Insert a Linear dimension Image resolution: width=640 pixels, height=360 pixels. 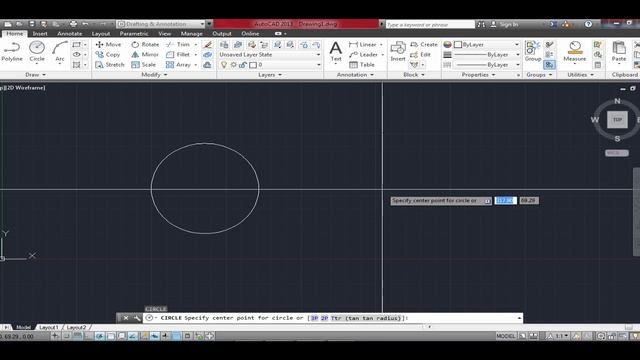(363, 44)
